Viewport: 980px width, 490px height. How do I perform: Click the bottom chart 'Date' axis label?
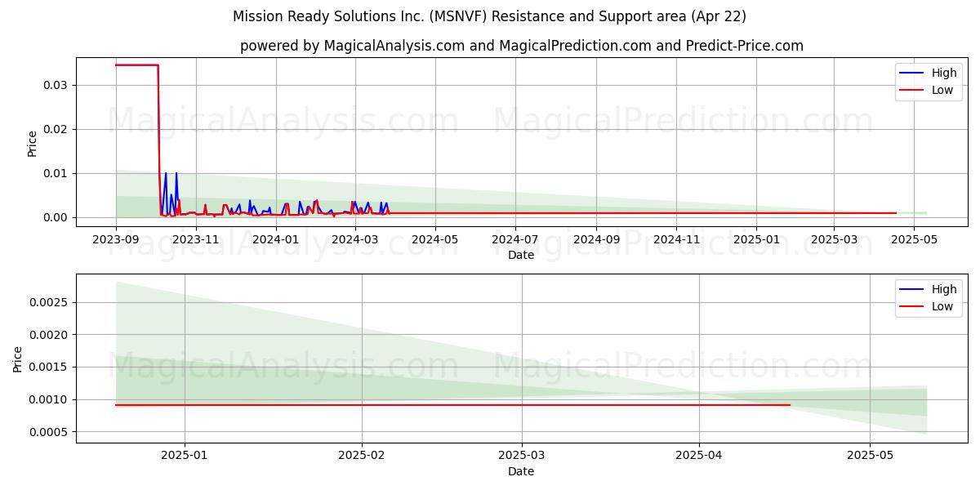521,471
